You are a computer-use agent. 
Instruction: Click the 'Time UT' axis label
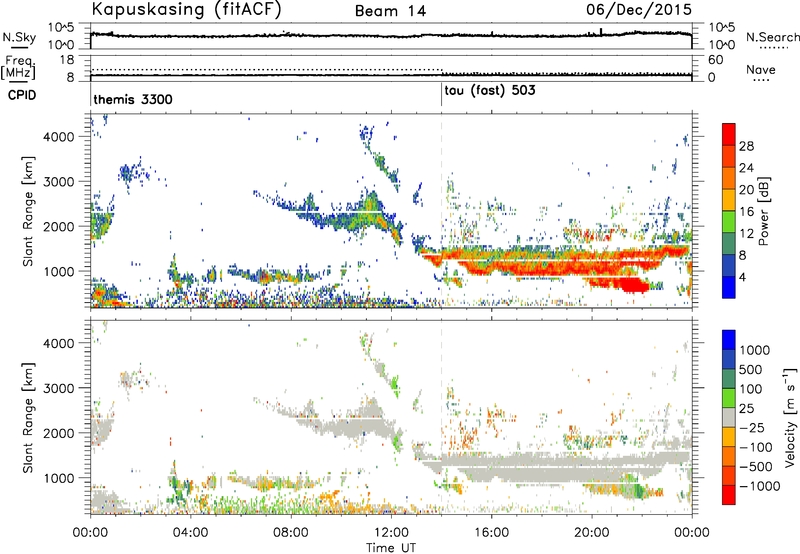[x=391, y=548]
